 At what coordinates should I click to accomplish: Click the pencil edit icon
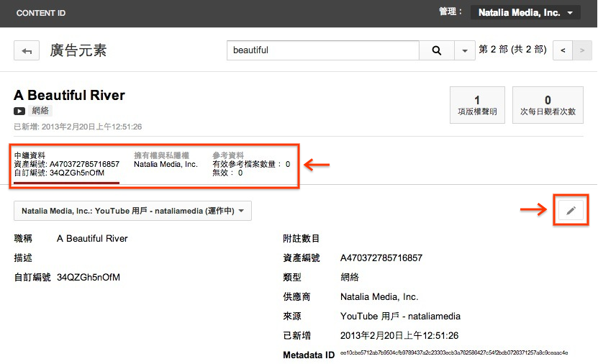(571, 210)
